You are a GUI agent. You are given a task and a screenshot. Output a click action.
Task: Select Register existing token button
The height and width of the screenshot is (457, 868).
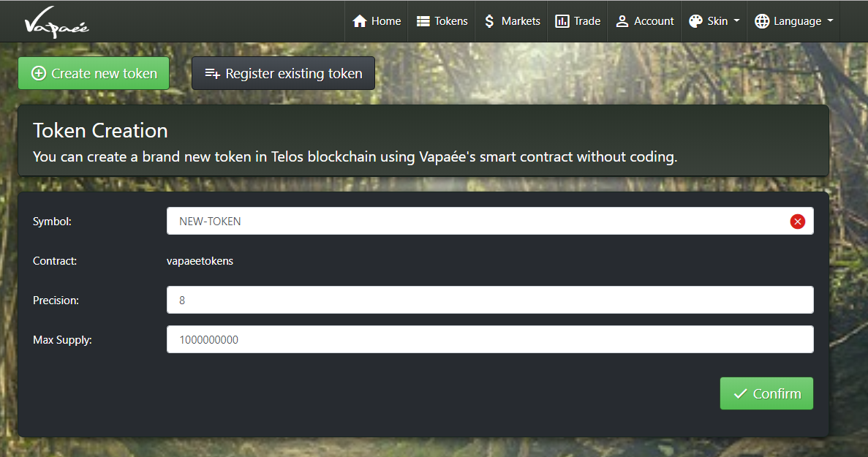click(284, 73)
